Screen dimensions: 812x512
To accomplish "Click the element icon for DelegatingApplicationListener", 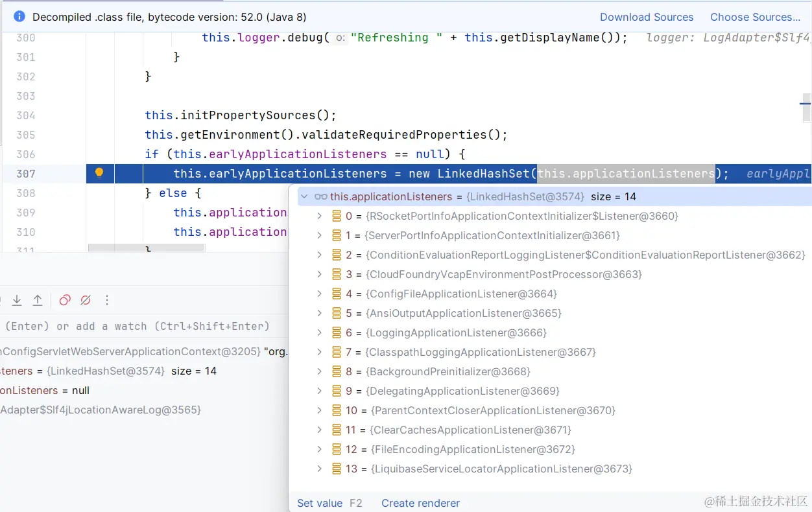I will (337, 391).
